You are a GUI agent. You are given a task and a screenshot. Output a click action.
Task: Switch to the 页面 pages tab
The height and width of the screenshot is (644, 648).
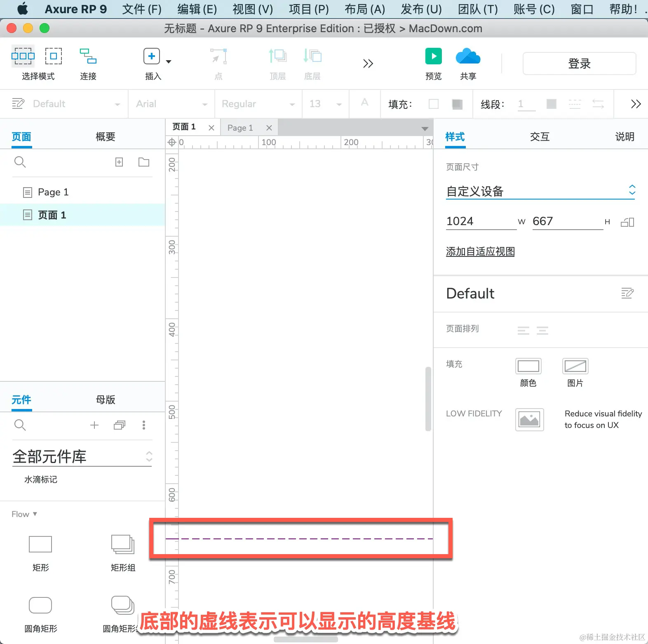point(21,136)
